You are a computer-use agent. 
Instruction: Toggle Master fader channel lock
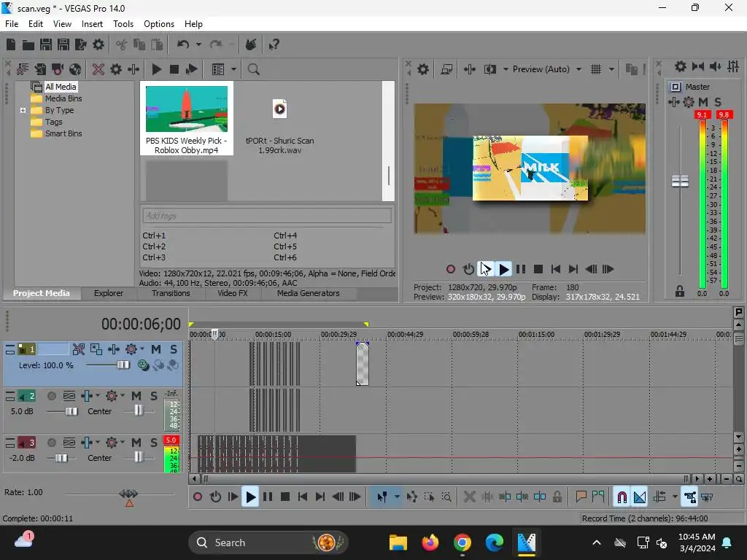(680, 291)
